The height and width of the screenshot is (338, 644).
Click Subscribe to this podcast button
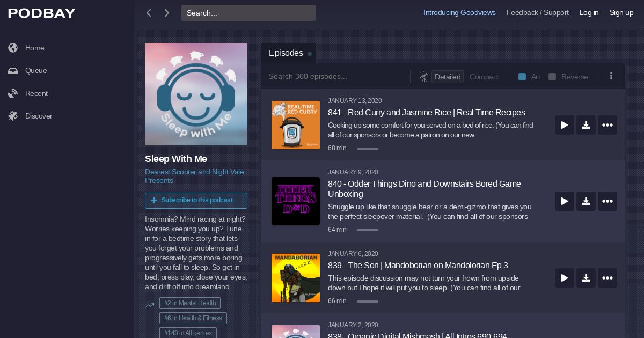tap(196, 200)
